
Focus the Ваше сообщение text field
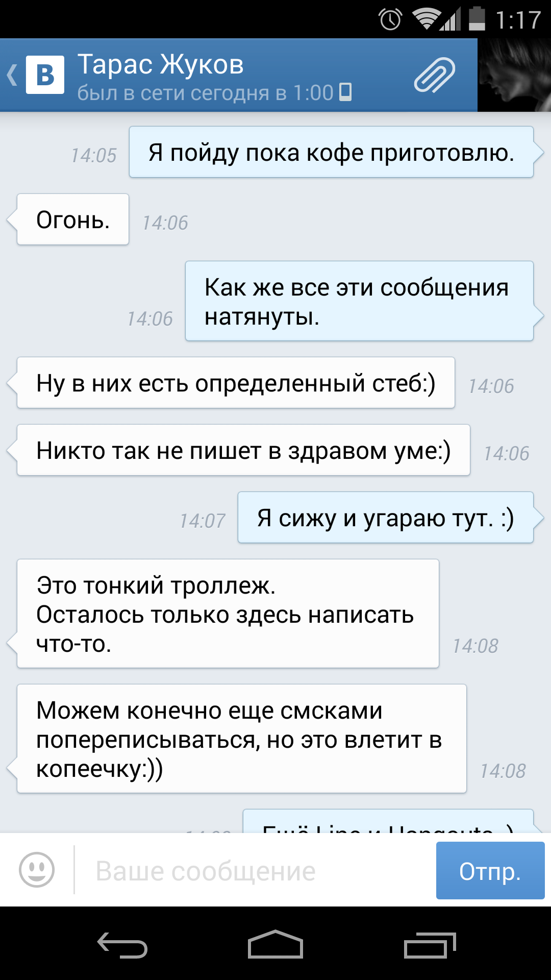[x=255, y=870]
